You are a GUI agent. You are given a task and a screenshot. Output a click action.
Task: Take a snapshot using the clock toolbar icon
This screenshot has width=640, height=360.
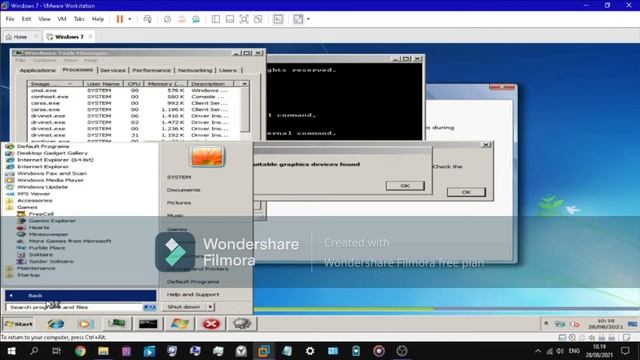pyautogui.click(x=167, y=19)
